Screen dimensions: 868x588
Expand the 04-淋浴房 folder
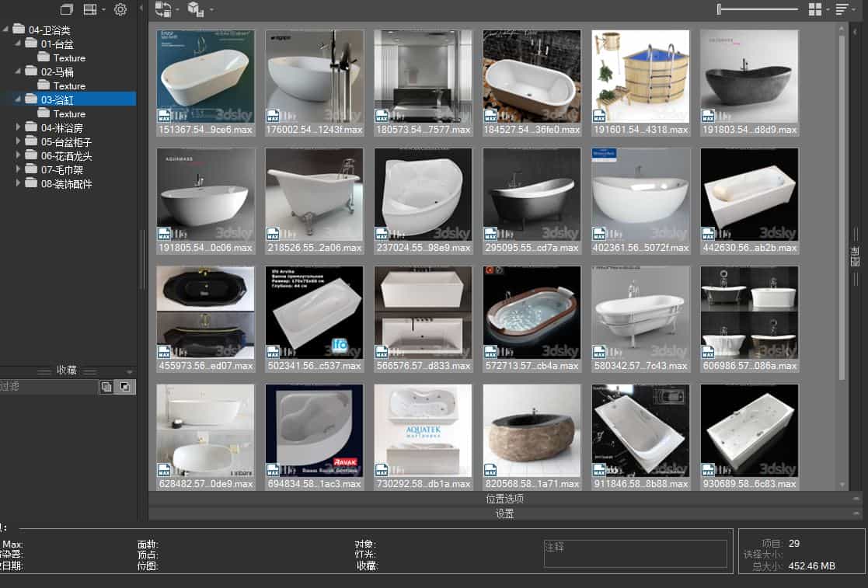coord(19,127)
